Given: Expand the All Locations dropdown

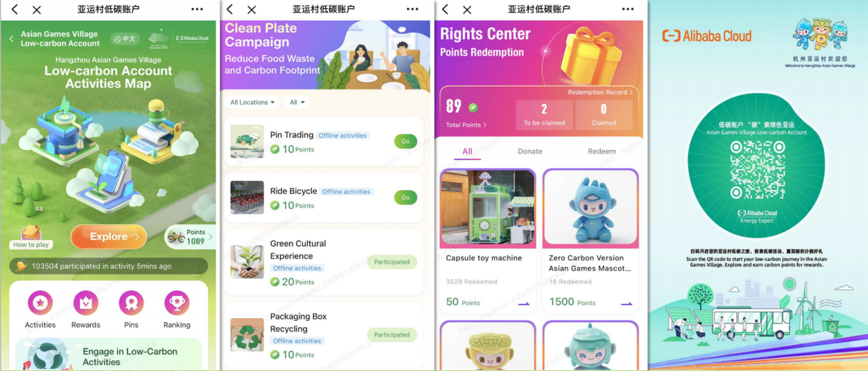Looking at the screenshot, I should [252, 102].
